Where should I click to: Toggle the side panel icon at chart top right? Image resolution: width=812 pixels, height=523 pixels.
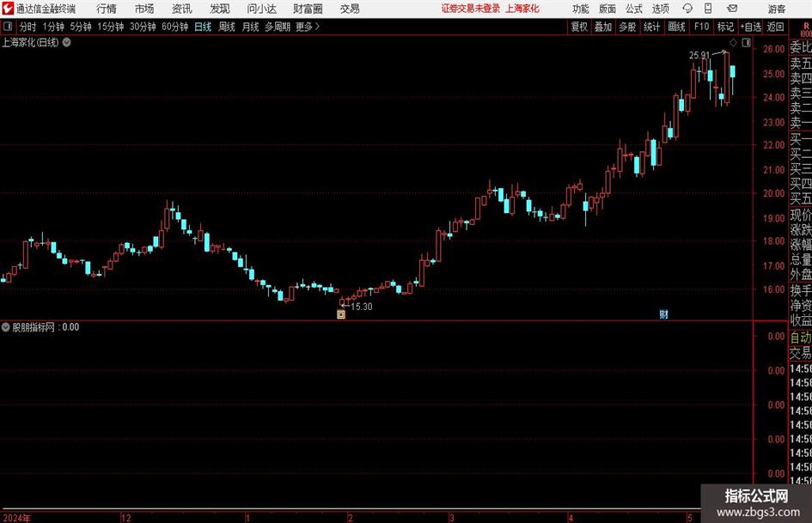(746, 42)
